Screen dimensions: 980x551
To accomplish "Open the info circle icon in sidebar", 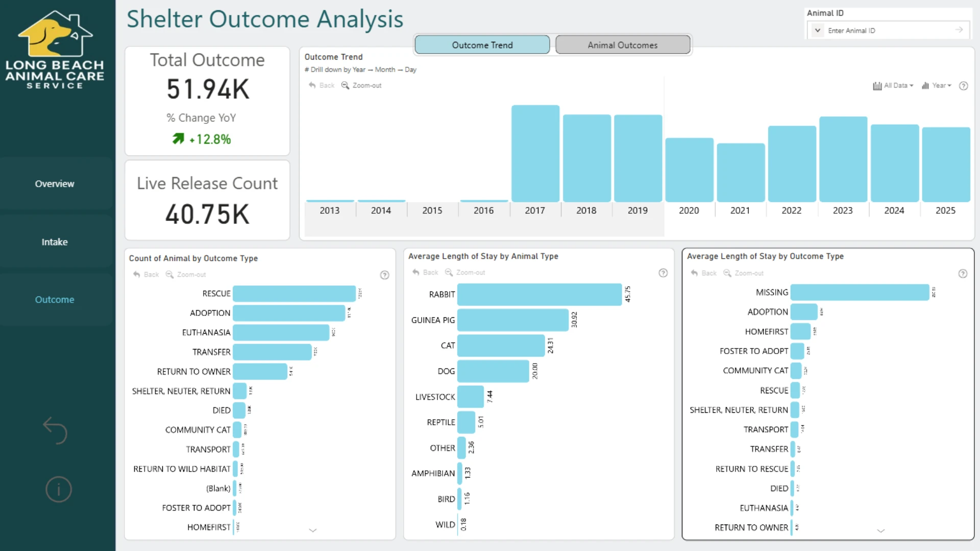I will pos(58,489).
